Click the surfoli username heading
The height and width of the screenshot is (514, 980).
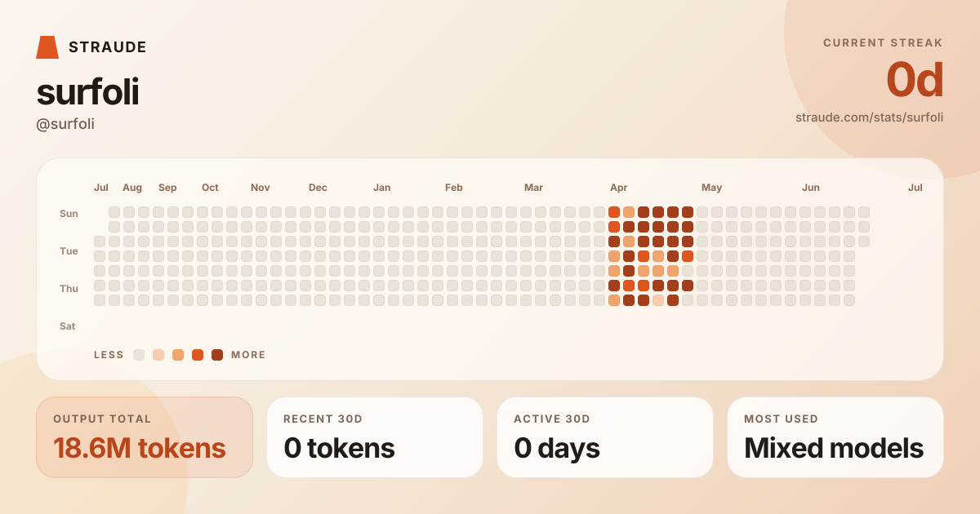[87, 92]
